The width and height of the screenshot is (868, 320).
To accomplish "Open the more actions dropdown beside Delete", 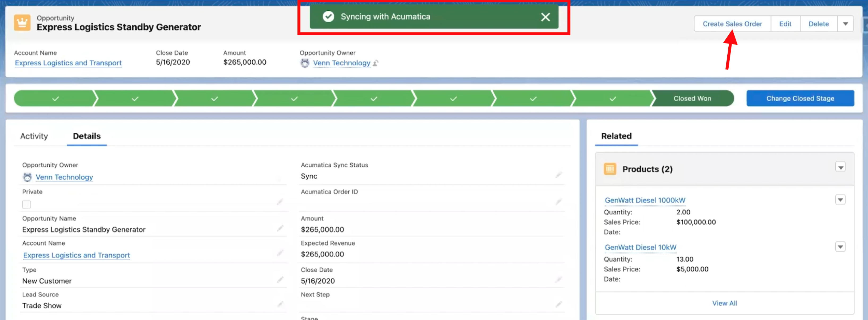I will point(845,24).
